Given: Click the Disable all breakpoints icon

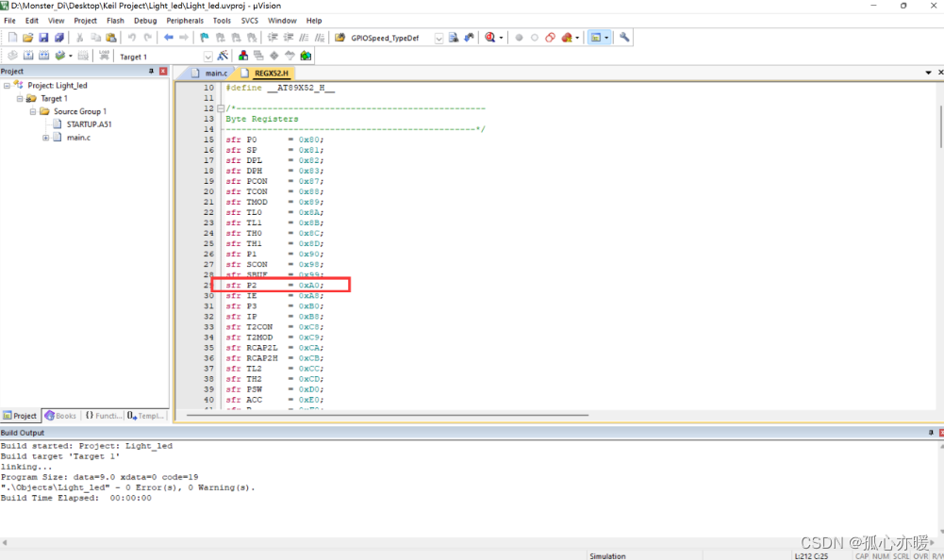Looking at the screenshot, I should 550,38.
